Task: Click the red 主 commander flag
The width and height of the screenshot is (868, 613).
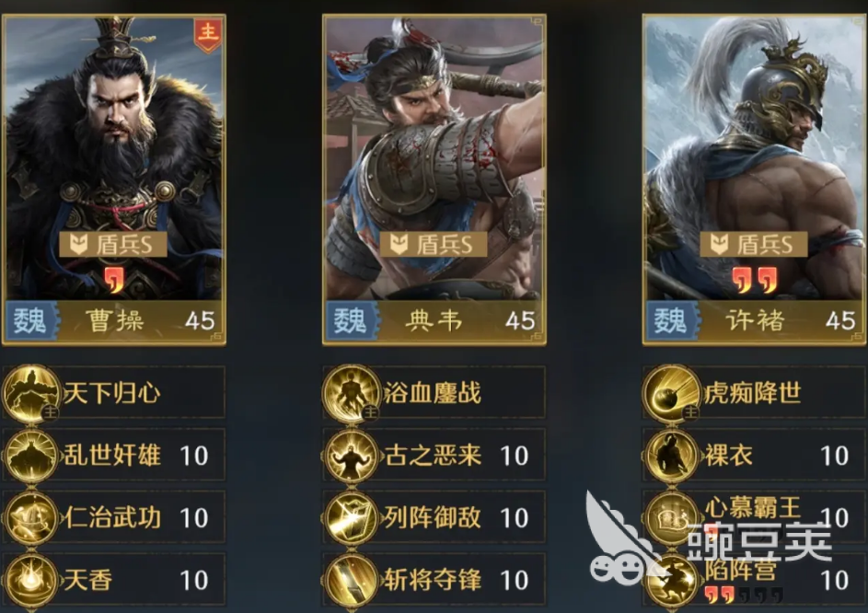Action: [x=208, y=34]
